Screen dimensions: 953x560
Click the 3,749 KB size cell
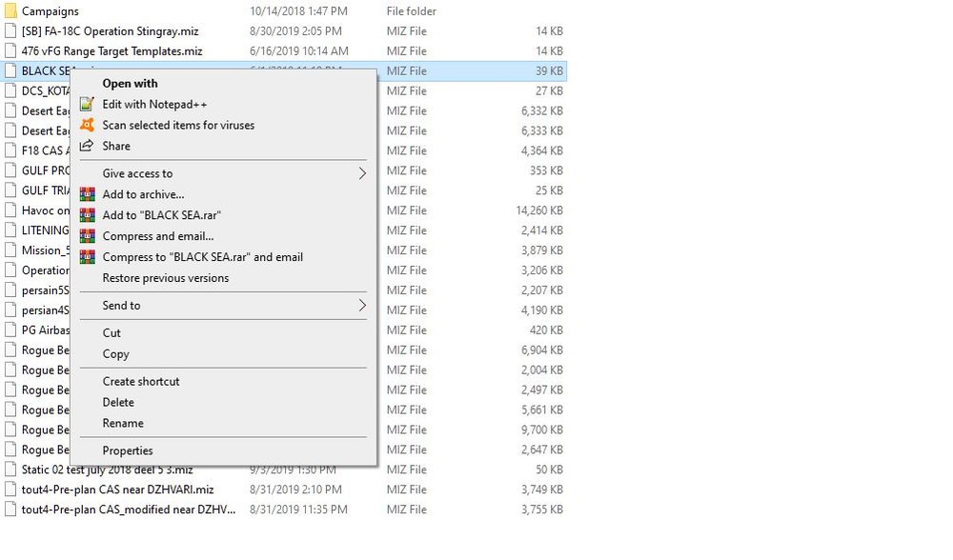[x=541, y=490]
